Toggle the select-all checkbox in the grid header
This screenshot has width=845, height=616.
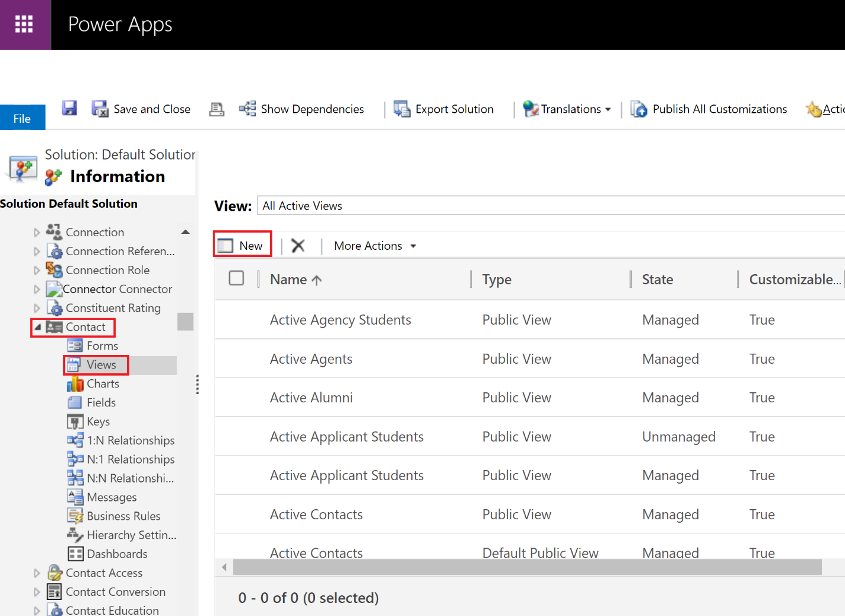coord(236,278)
